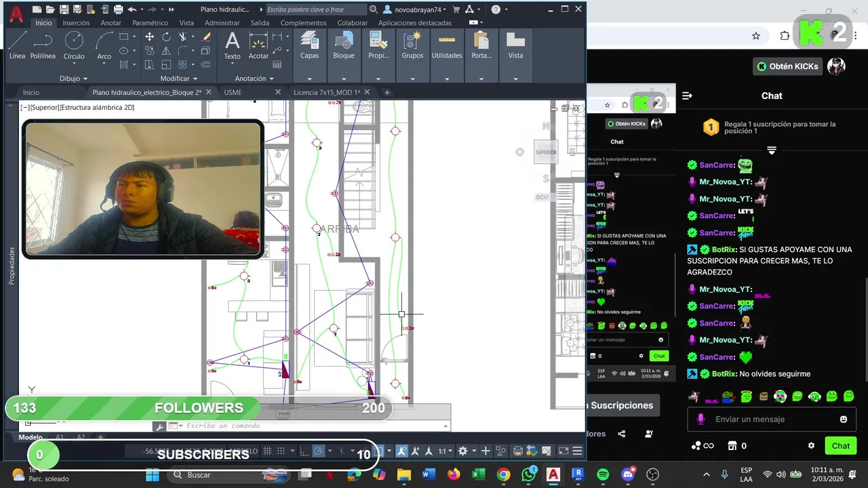Toggle drawing grid display in status bar
Viewport: 868px width, 488px height.
(268, 451)
